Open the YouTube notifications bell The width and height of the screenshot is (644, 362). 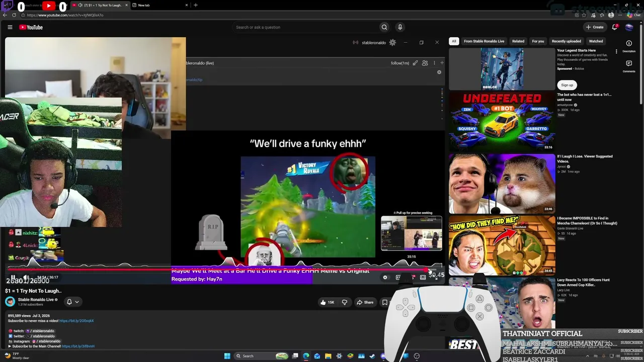[614, 27]
